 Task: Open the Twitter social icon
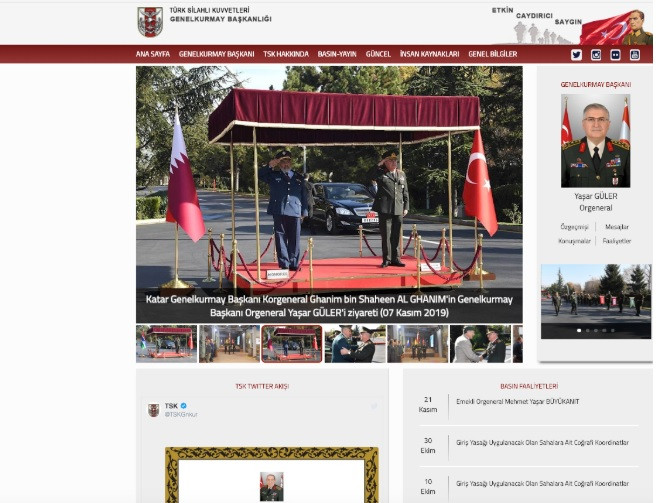(576, 55)
